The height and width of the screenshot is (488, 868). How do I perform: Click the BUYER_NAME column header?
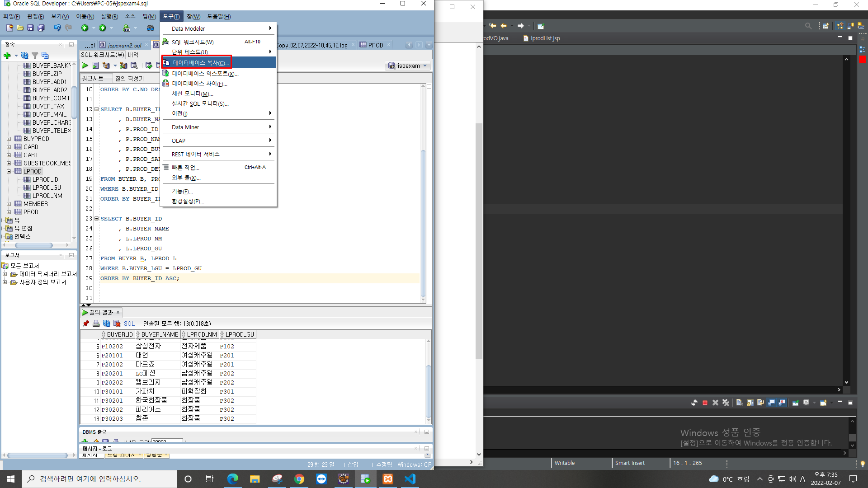(x=159, y=334)
